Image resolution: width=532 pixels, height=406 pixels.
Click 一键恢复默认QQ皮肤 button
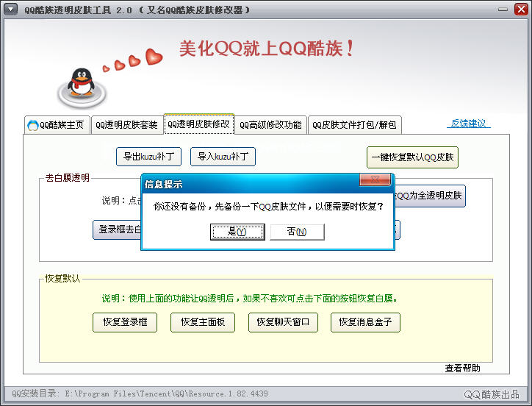pyautogui.click(x=412, y=157)
